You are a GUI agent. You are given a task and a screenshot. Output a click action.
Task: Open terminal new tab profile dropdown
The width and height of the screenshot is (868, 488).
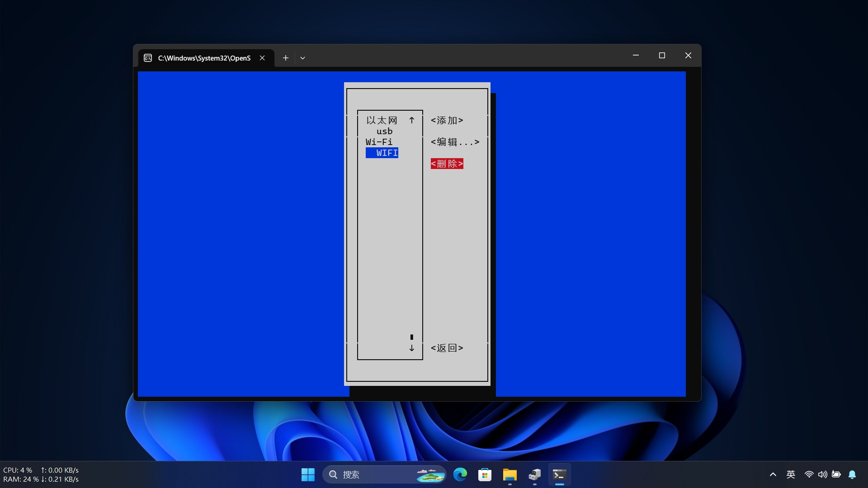point(302,58)
